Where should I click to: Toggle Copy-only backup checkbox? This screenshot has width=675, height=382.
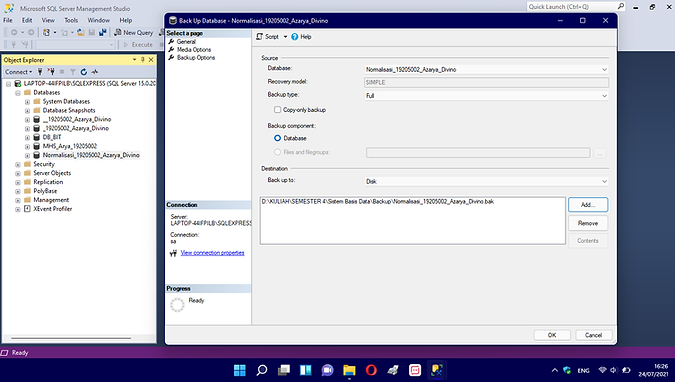coord(278,110)
